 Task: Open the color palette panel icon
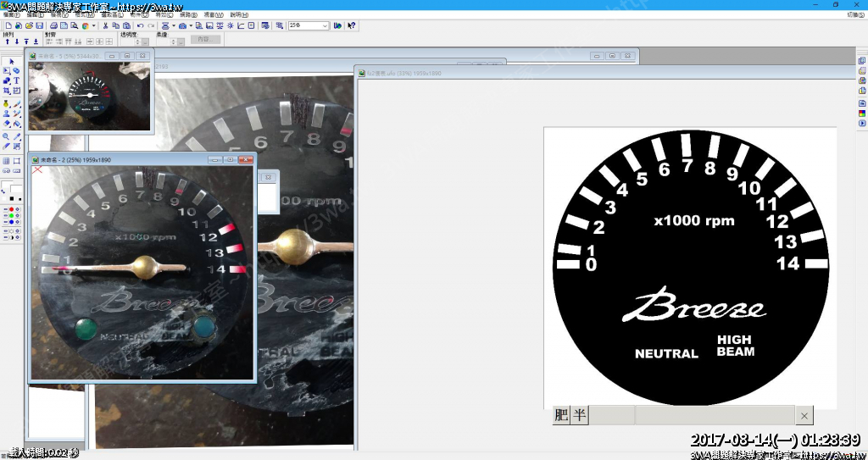pos(862,114)
